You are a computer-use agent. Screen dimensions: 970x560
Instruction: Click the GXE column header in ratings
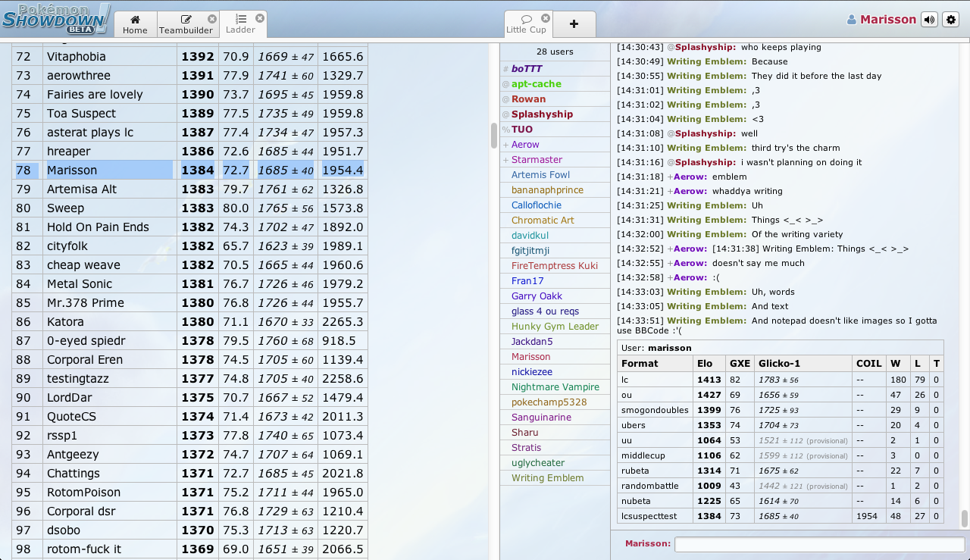coord(739,364)
